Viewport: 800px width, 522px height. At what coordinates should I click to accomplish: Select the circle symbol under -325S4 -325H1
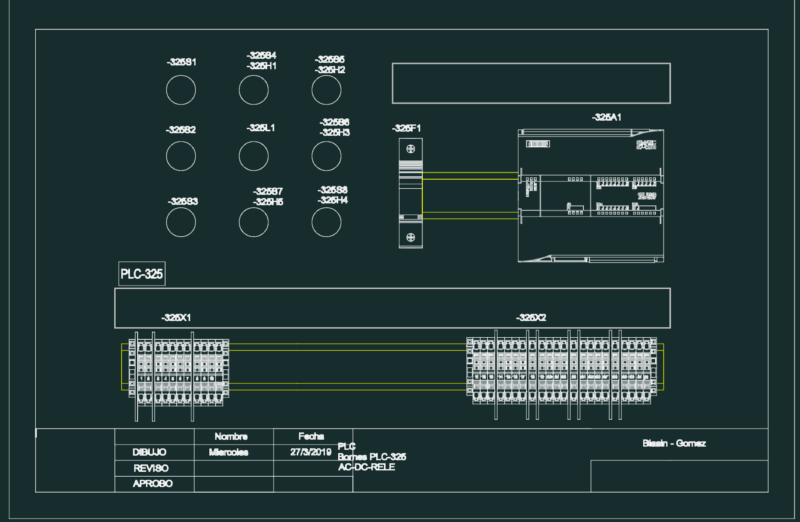(254, 90)
